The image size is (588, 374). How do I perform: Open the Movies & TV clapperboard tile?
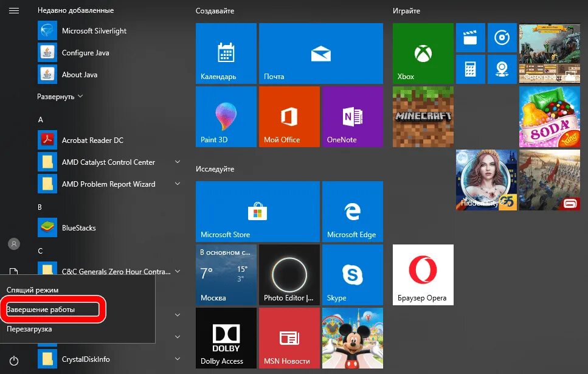coord(470,38)
